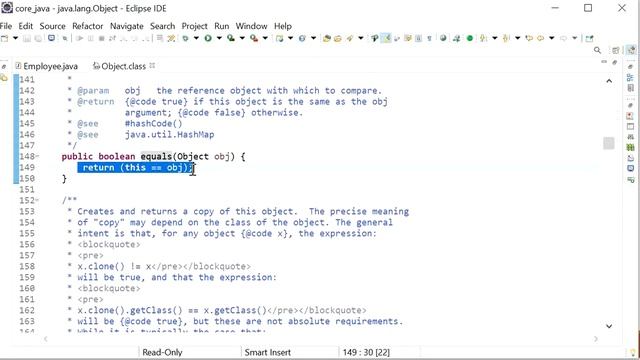The height and width of the screenshot is (360, 640).
Task: Close the Object.class editor tab
Action: pos(152,65)
